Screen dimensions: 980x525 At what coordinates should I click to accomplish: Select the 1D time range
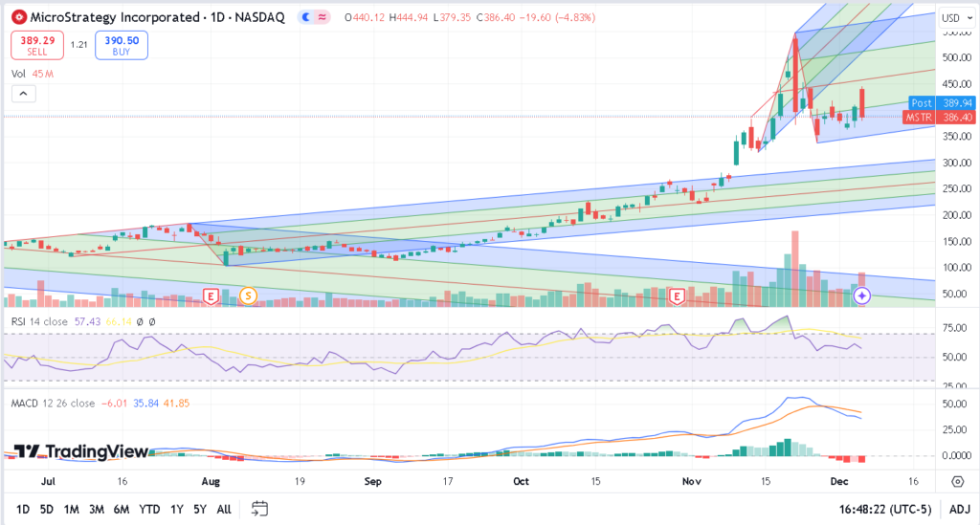click(x=23, y=509)
